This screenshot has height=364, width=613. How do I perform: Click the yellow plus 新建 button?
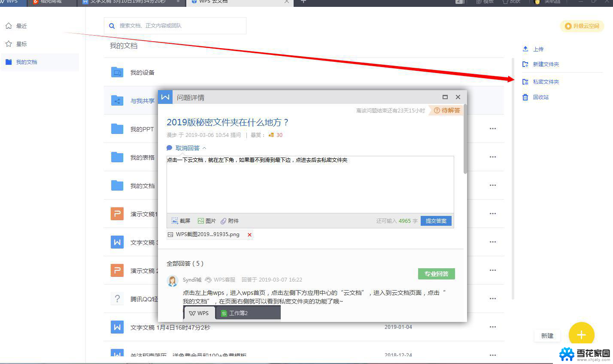pyautogui.click(x=581, y=335)
